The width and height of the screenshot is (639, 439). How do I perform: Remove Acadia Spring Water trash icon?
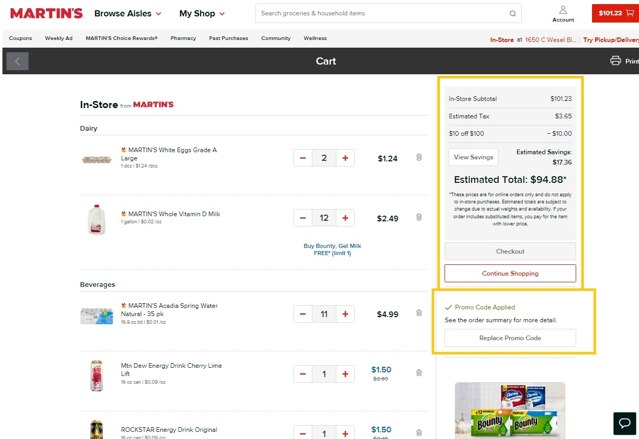coord(419,313)
